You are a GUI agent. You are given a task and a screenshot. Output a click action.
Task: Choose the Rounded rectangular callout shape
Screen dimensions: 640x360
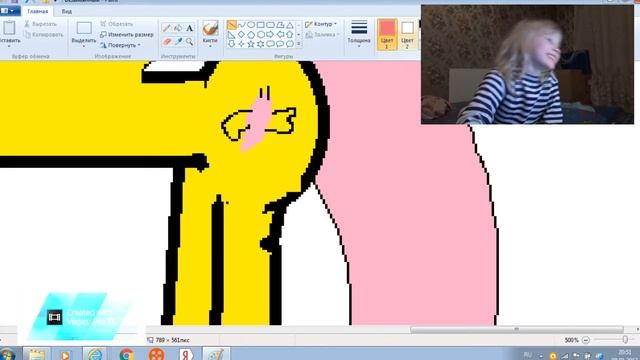(x=270, y=44)
